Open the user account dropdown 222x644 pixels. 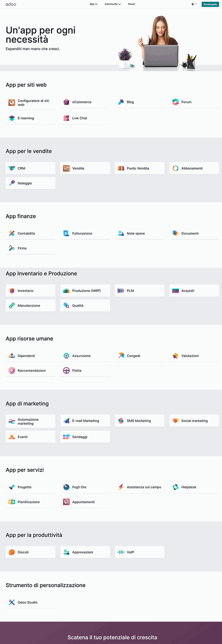click(194, 4)
